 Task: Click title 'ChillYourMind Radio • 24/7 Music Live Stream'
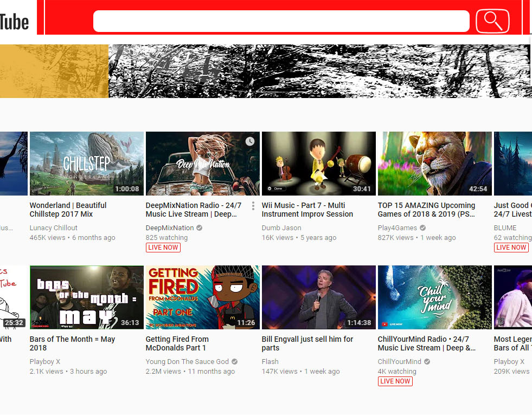click(x=426, y=343)
